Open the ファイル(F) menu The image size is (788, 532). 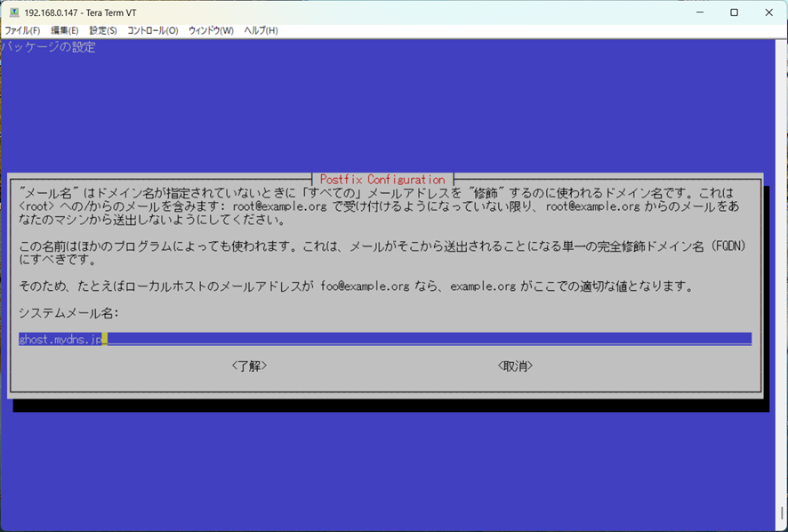point(22,30)
